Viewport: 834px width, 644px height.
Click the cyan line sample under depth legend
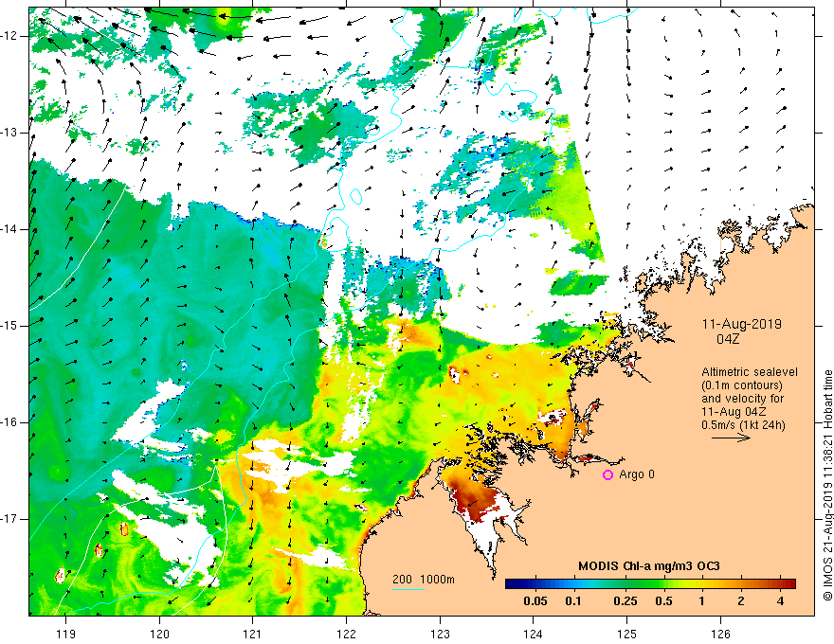pos(408,589)
